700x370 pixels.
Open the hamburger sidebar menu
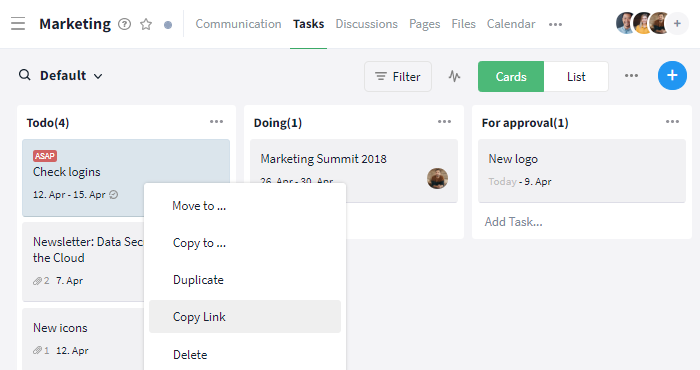(x=18, y=24)
